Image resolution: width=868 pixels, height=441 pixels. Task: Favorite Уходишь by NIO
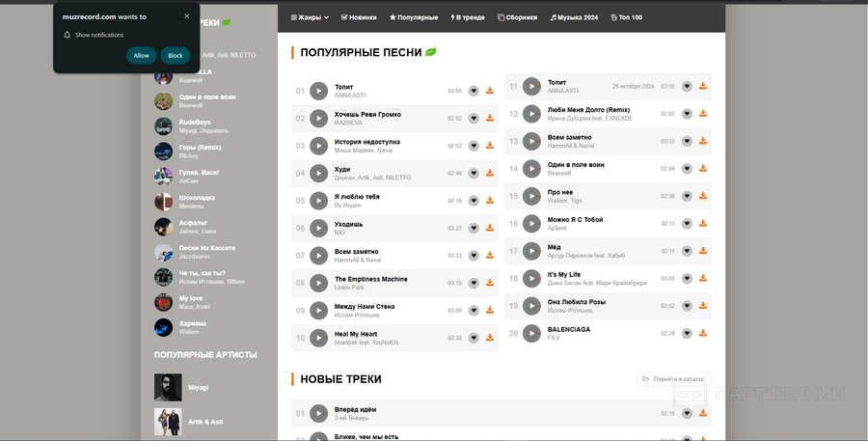tap(474, 229)
